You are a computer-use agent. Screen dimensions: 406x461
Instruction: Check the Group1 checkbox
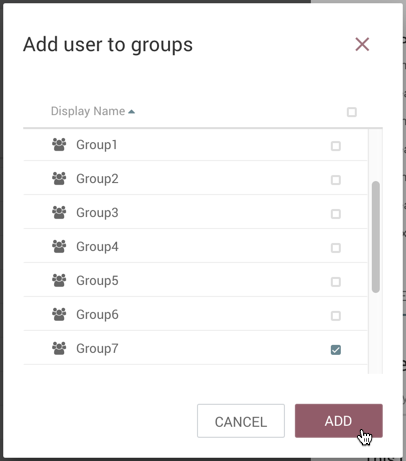pyautogui.click(x=336, y=146)
